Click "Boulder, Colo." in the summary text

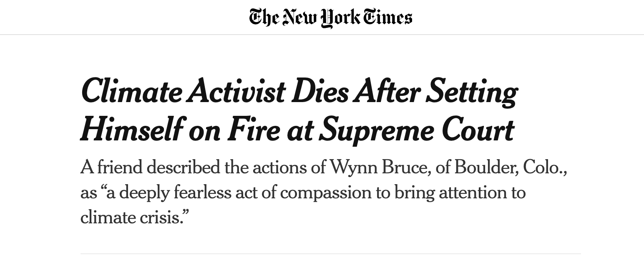point(511,167)
